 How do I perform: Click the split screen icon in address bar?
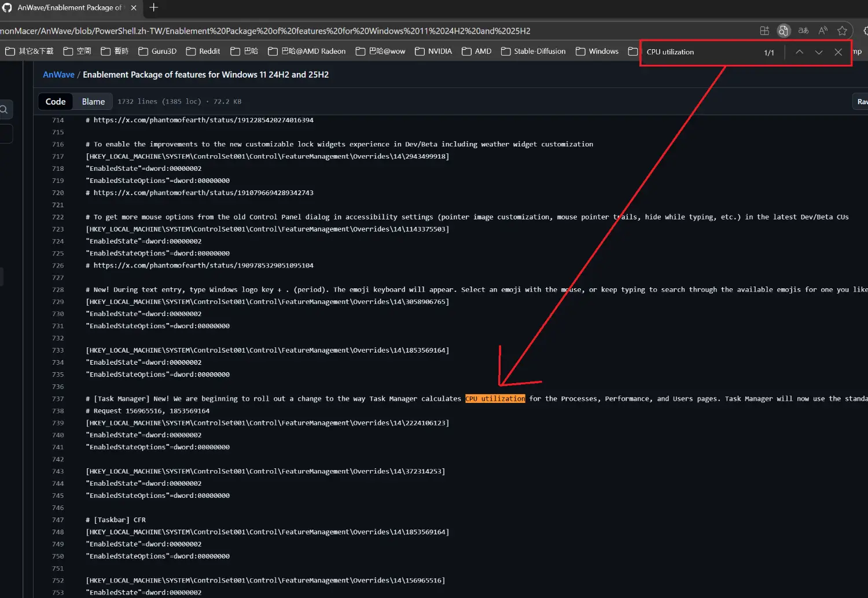point(764,31)
